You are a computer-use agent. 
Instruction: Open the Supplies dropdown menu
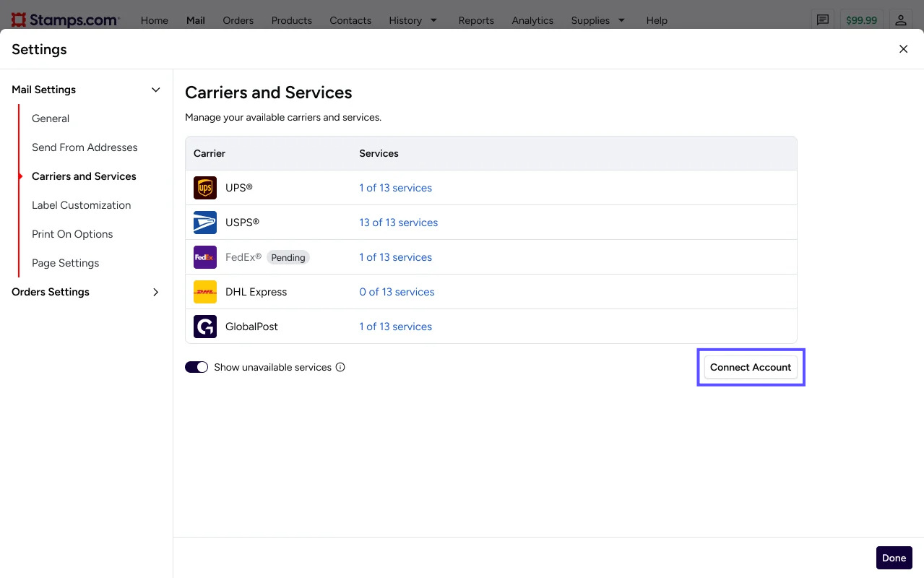point(598,20)
